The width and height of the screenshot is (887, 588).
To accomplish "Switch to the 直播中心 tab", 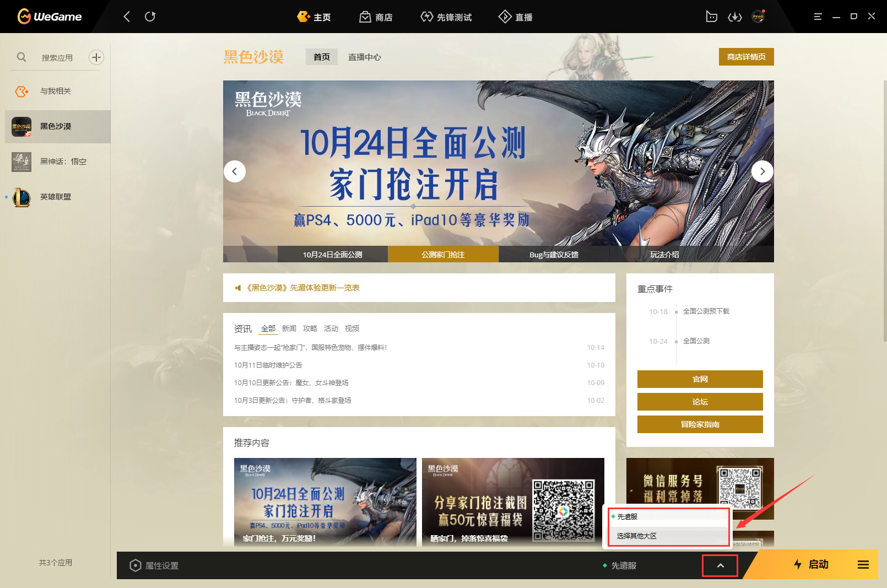I will tap(364, 57).
